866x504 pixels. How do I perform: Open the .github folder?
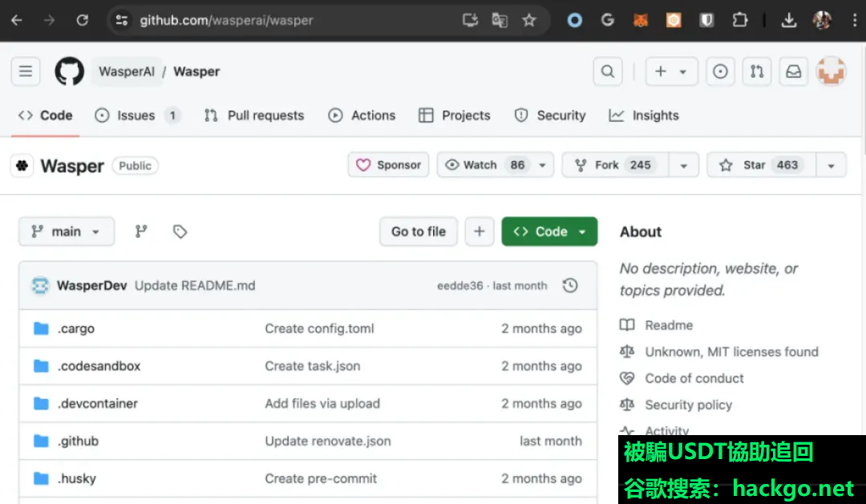pos(78,441)
